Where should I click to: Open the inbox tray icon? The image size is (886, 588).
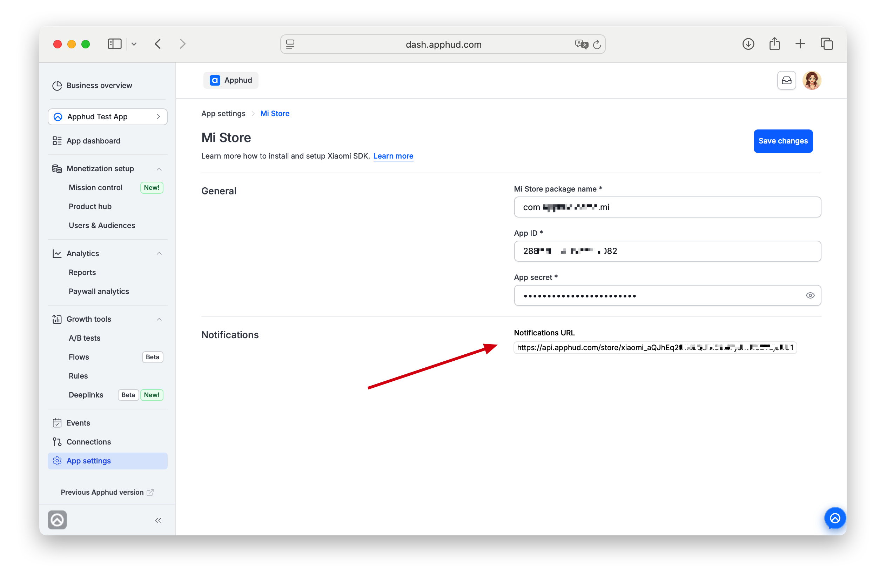coord(786,80)
